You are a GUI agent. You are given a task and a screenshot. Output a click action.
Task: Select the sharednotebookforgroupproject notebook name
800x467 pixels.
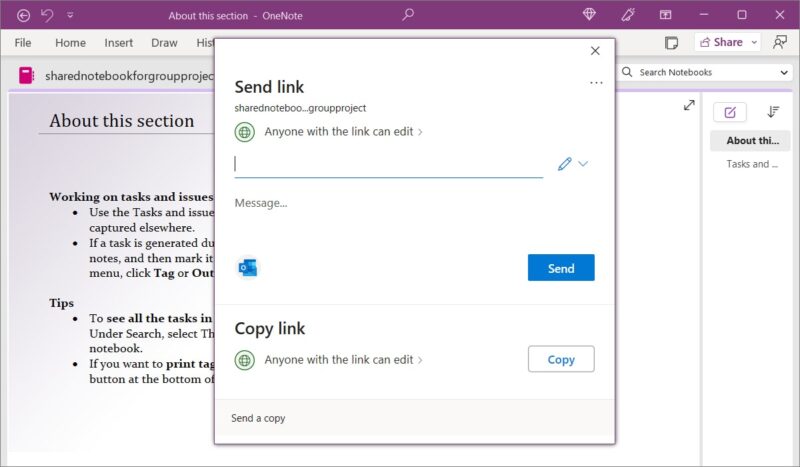coord(129,76)
